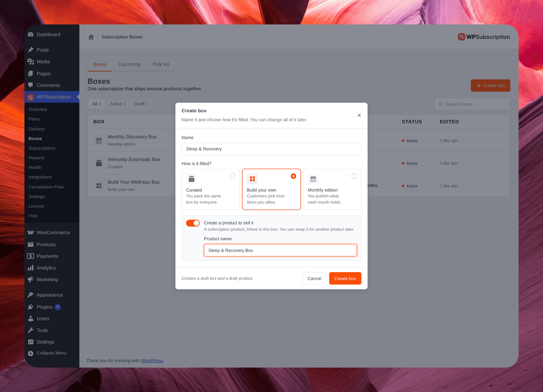543x392 pixels.
Task: Follow the WordPress footer link
Action: pos(152,361)
